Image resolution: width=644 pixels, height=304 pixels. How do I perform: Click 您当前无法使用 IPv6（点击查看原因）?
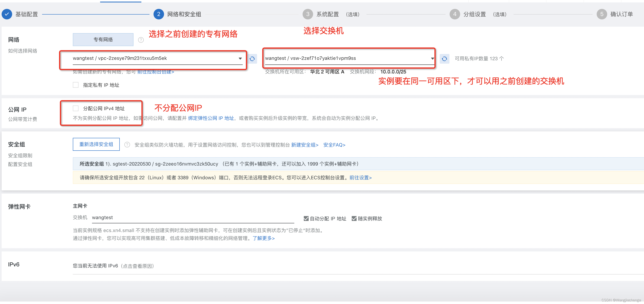point(113,266)
